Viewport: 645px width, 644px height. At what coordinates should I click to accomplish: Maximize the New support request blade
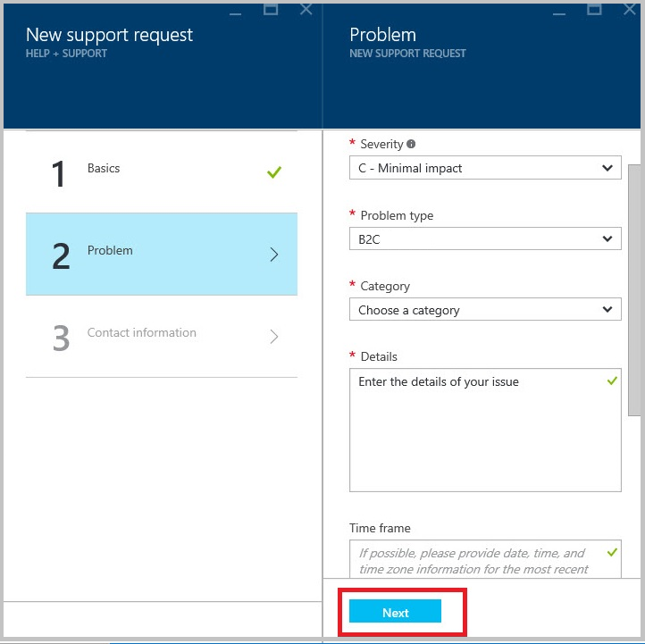[x=271, y=9]
